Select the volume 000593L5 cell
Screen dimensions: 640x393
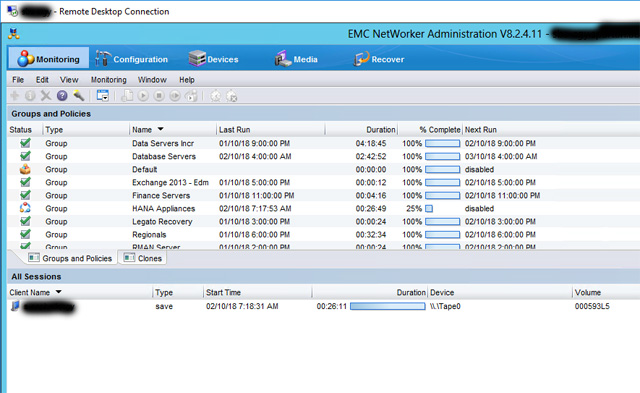point(592,306)
